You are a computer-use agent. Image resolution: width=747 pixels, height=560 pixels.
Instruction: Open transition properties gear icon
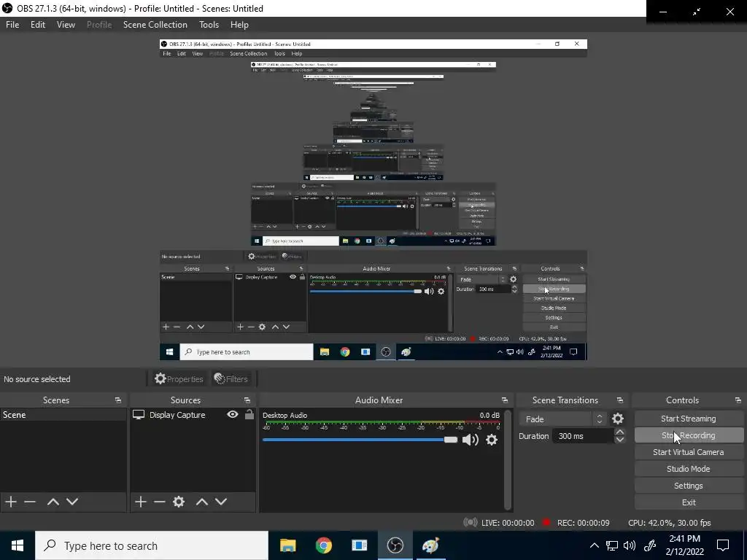point(618,419)
